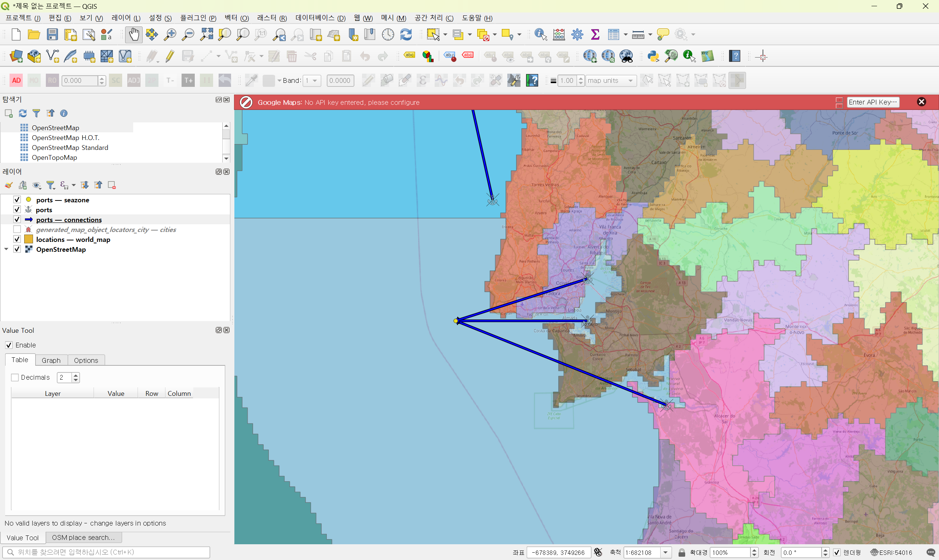The width and height of the screenshot is (939, 560).
Task: Open the Raster menu
Action: 272,18
